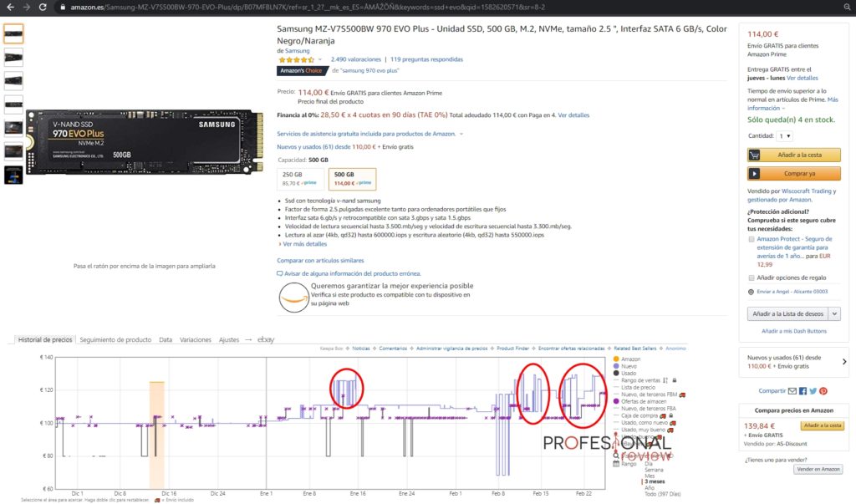
Task: Tick the Añadir opciones de regalo checkbox
Action: pos(752,278)
